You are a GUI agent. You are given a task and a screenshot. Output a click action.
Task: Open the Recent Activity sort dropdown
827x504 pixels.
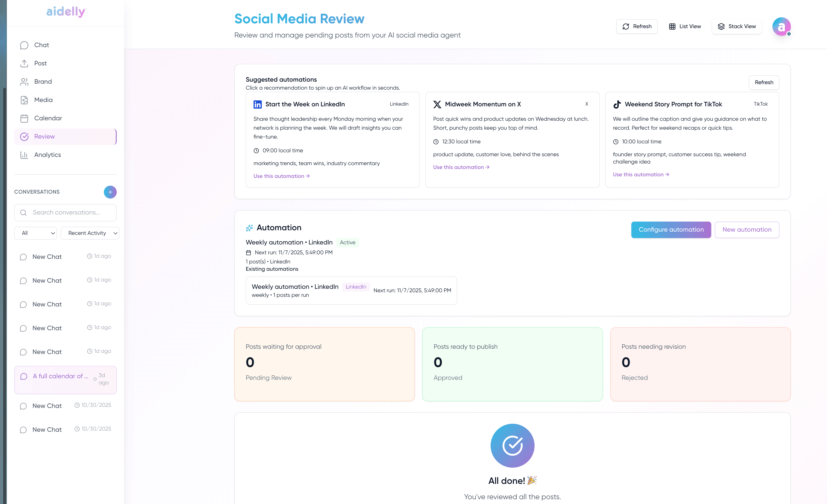(x=90, y=233)
